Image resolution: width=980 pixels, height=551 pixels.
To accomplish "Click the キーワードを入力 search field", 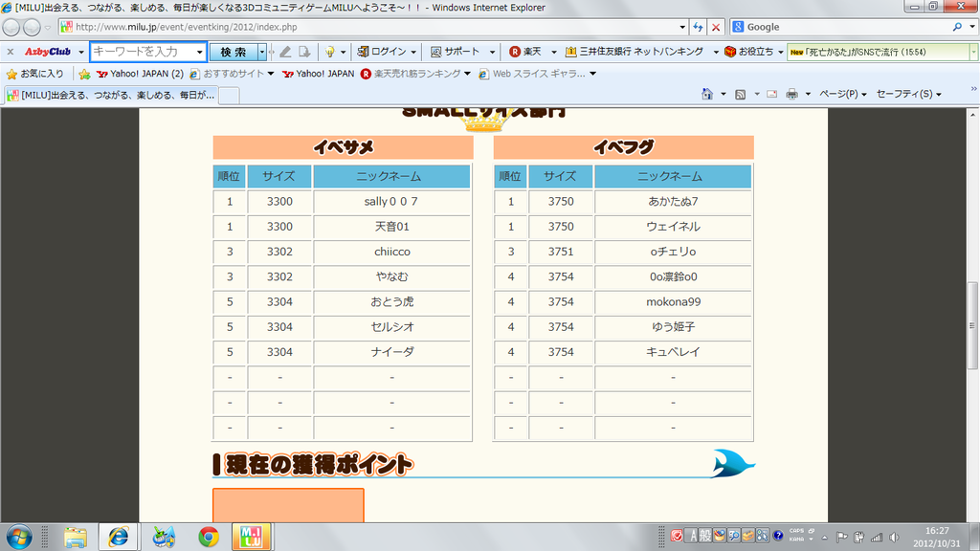I will point(142,52).
